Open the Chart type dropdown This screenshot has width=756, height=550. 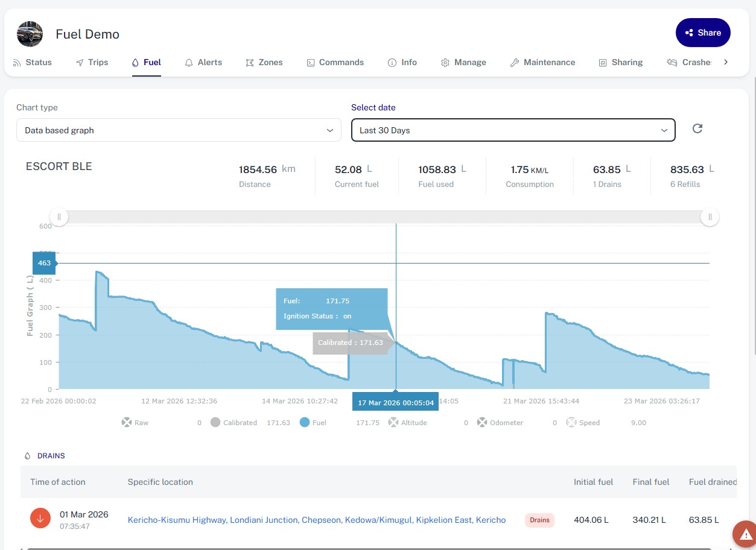point(179,130)
